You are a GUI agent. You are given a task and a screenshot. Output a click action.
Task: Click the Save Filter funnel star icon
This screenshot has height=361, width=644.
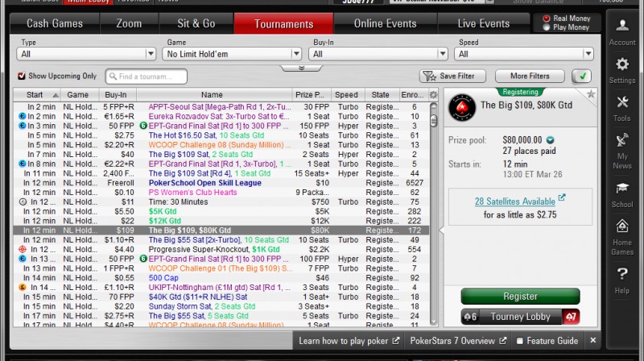pos(430,76)
